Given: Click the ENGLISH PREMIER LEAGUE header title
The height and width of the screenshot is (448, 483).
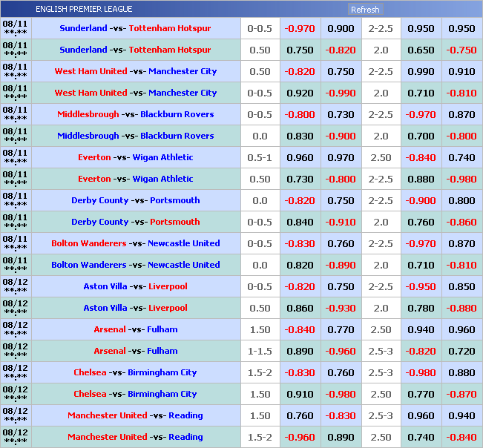Looking at the screenshot, I should (x=84, y=10).
